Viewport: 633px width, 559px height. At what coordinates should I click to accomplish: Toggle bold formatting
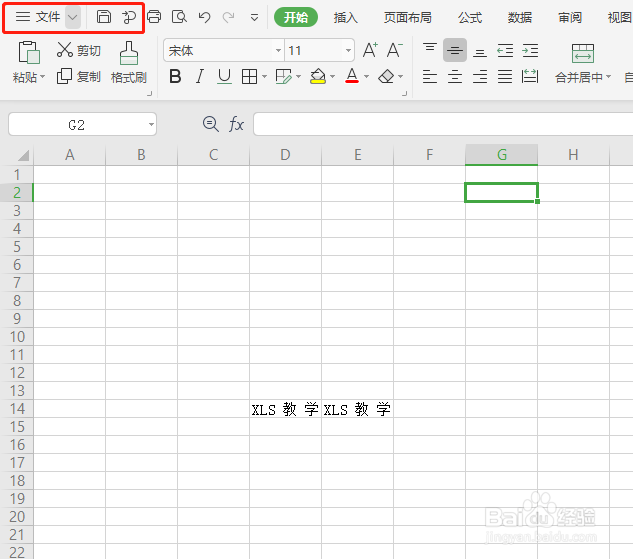point(175,76)
